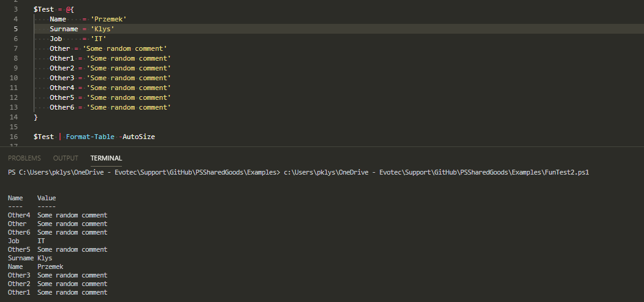Click the Surname row in terminal output
Viewport: 644px width, 302px height.
[x=21, y=258]
